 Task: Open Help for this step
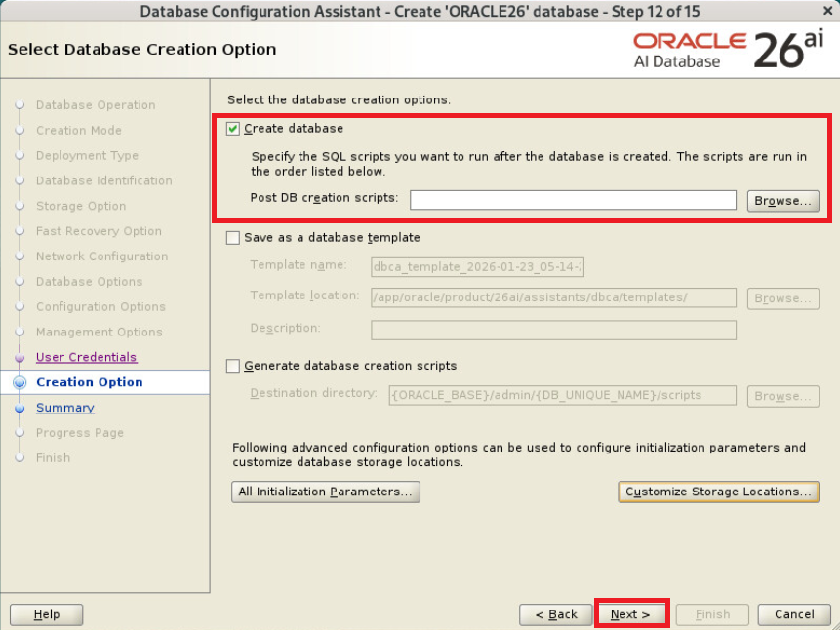click(46, 614)
